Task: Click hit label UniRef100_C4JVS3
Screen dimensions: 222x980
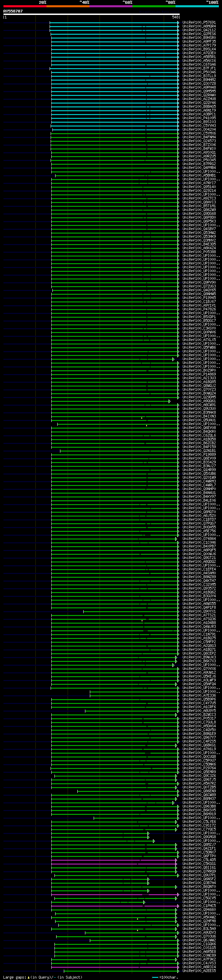Action: click(199, 963)
